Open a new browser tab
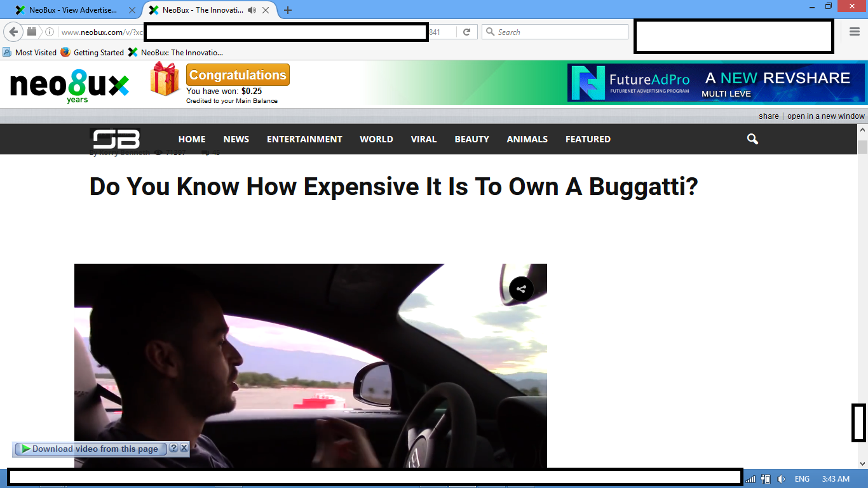Image resolution: width=868 pixels, height=488 pixels. click(288, 10)
